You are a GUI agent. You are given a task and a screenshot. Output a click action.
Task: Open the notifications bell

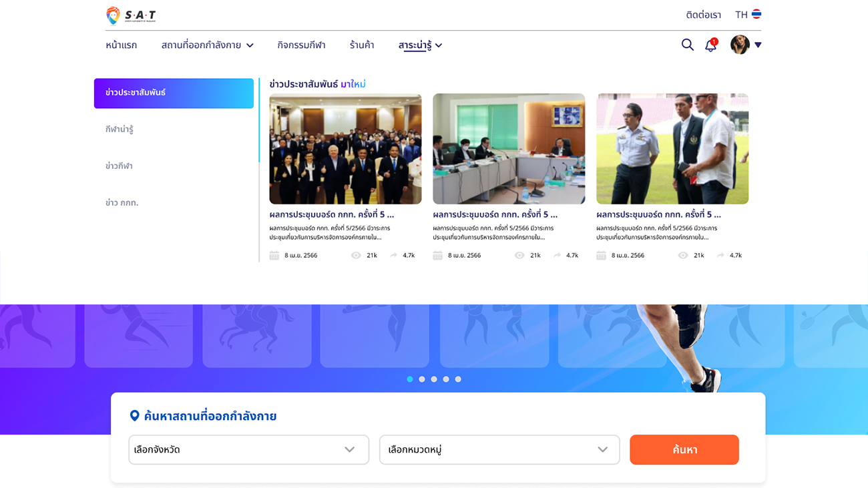[x=710, y=45]
